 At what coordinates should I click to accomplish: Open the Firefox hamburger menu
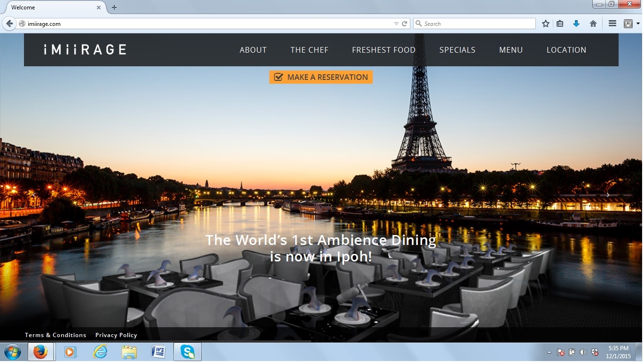[612, 24]
